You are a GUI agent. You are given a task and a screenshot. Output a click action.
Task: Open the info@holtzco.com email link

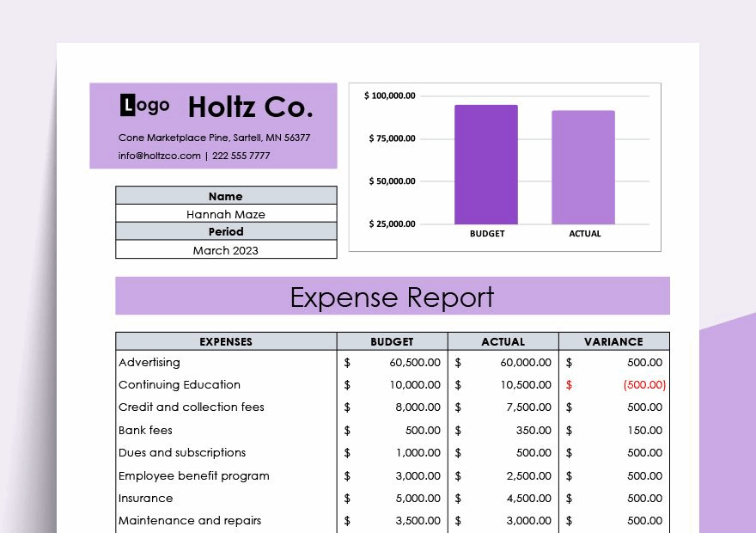(x=159, y=156)
